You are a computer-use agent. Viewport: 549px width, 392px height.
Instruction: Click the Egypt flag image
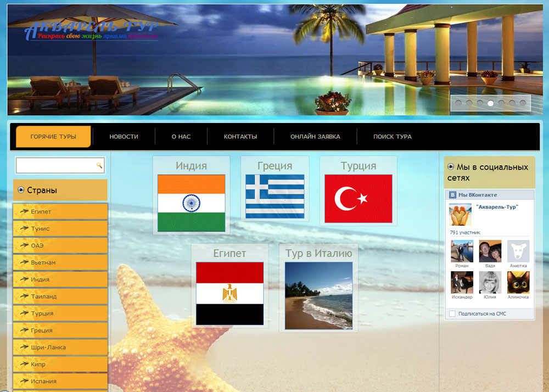[229, 293]
